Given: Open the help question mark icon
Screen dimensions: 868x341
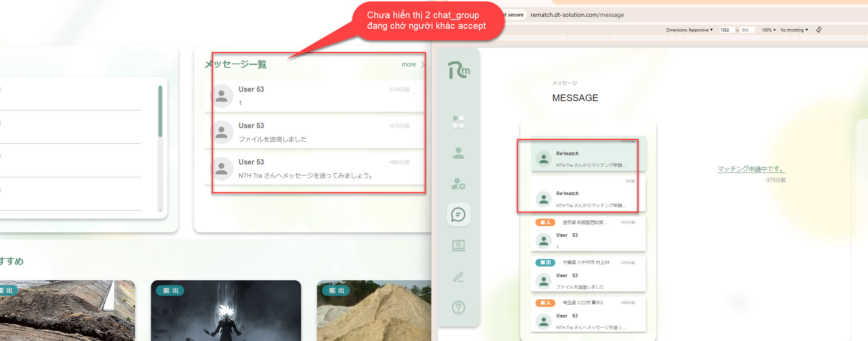Looking at the screenshot, I should pos(458,307).
